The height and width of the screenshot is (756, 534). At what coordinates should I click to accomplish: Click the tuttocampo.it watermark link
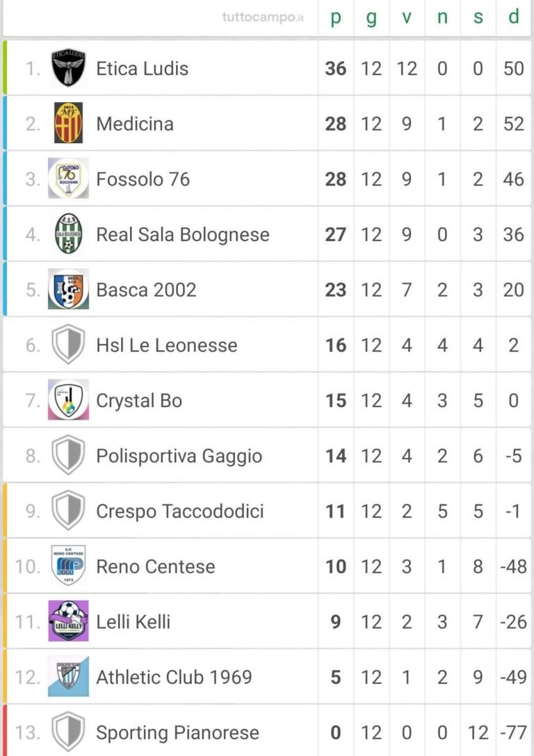click(263, 17)
